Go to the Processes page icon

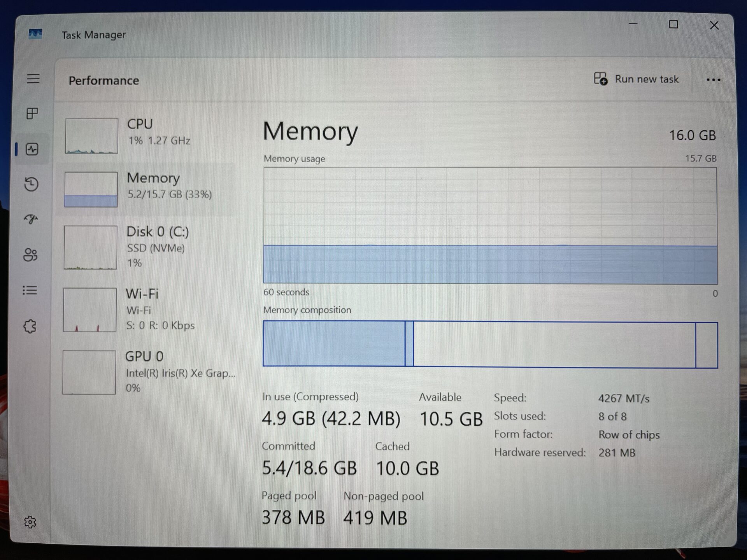(x=32, y=114)
